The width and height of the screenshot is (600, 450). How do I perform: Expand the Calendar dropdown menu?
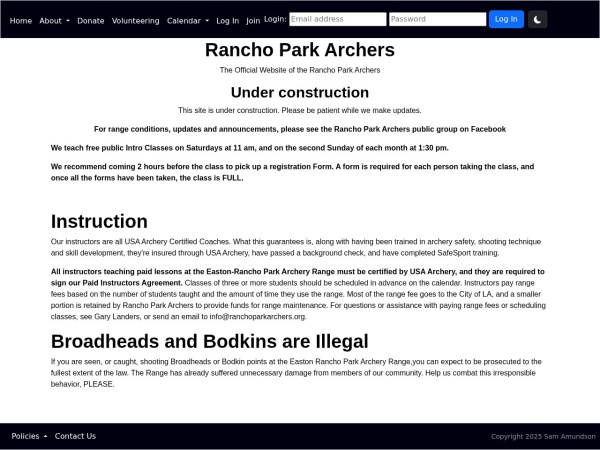point(188,21)
